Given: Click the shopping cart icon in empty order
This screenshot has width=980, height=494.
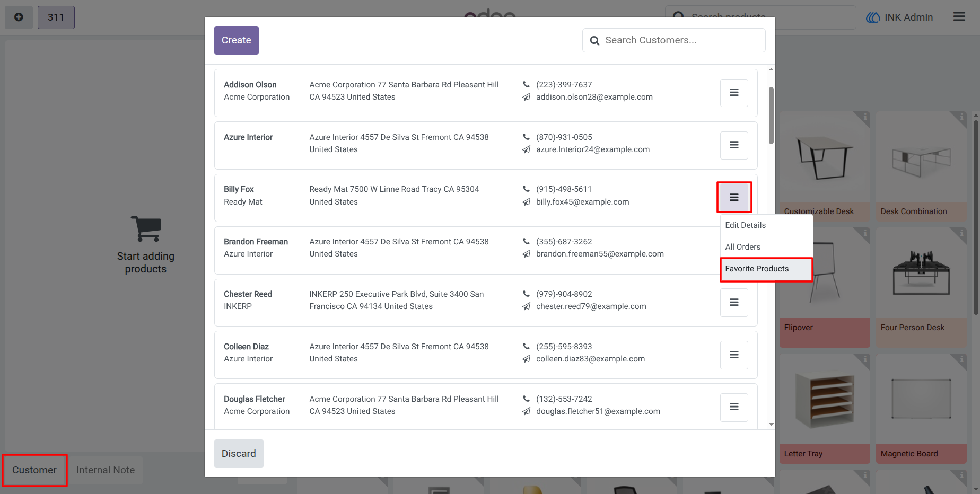Looking at the screenshot, I should (146, 229).
